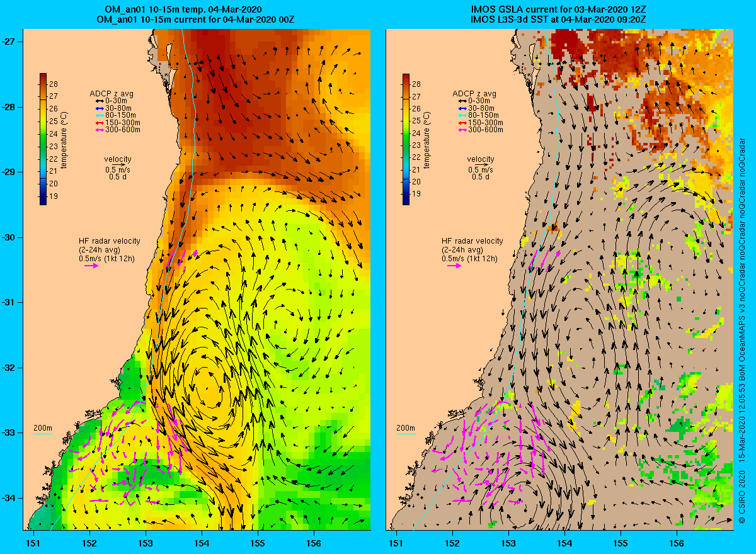Image resolution: width=756 pixels, height=554 pixels.
Task: Click the 'ADCP z avg' legend heading in right map
Action: pos(474,94)
